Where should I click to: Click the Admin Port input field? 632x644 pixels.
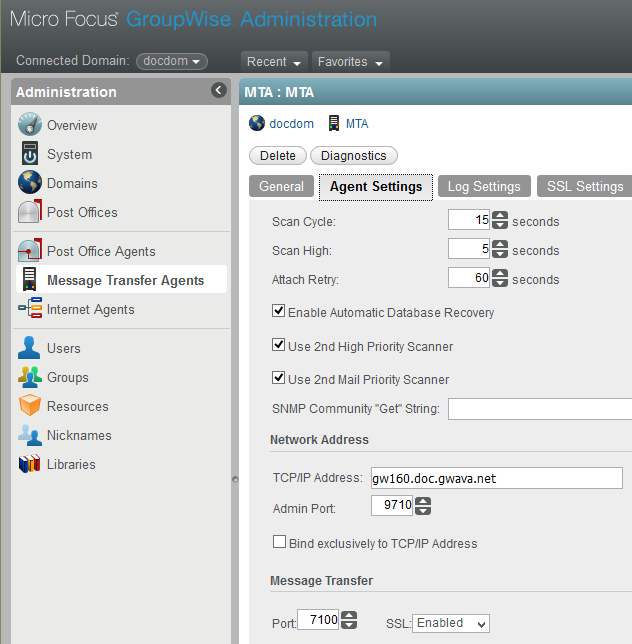pos(392,505)
